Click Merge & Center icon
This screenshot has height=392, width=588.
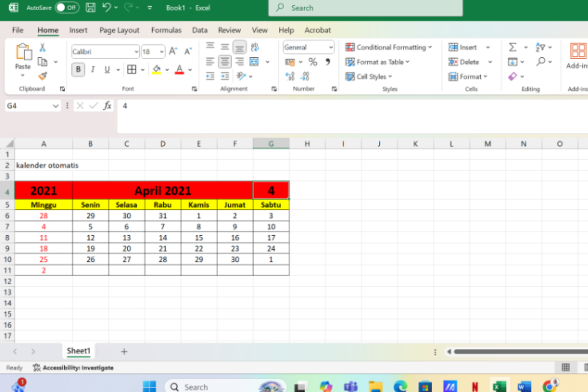pyautogui.click(x=254, y=62)
